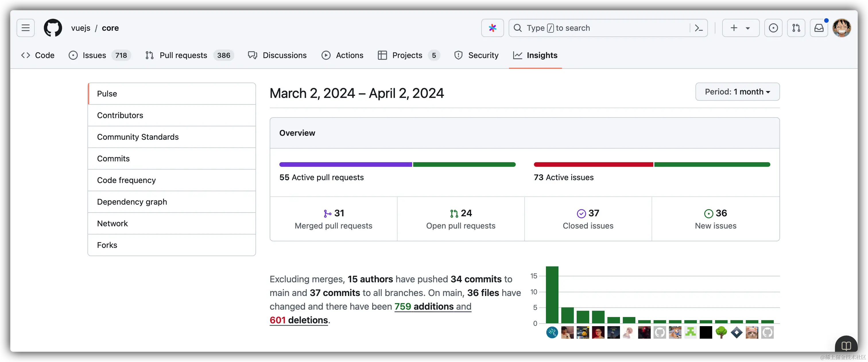Click the 31 Merged pull requests box

point(333,219)
